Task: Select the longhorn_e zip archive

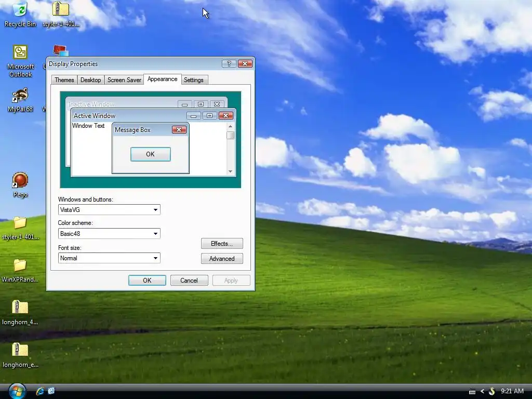Action: pyautogui.click(x=20, y=355)
